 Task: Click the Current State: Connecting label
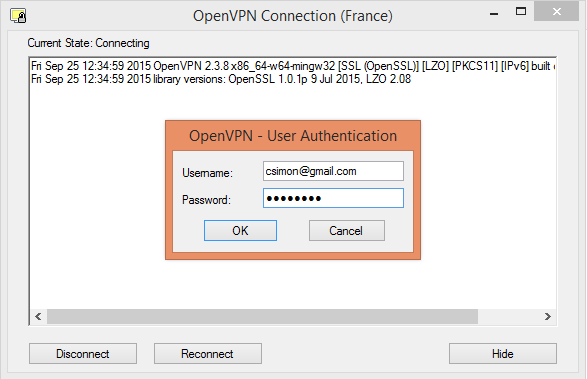click(x=88, y=43)
